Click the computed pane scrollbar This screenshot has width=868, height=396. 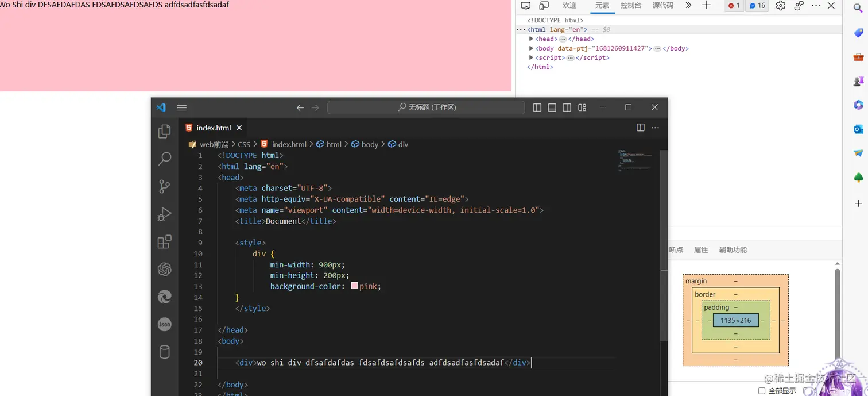[838, 313]
